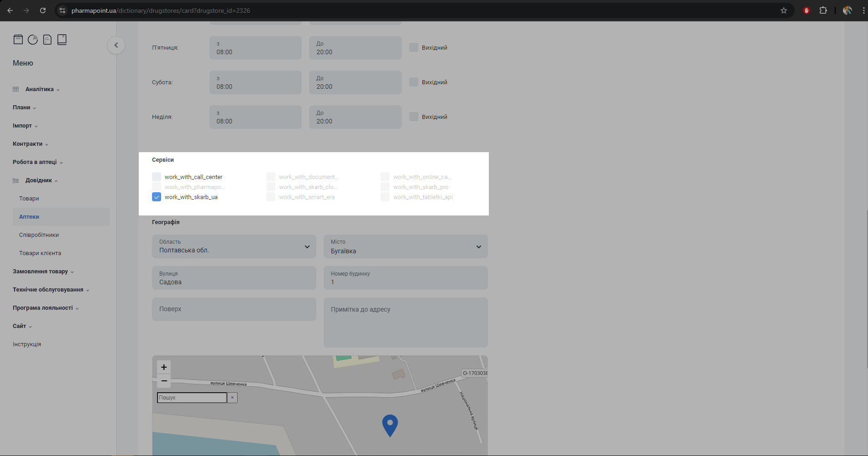
Task: Expand the Аналітика menu section
Action: click(40, 89)
